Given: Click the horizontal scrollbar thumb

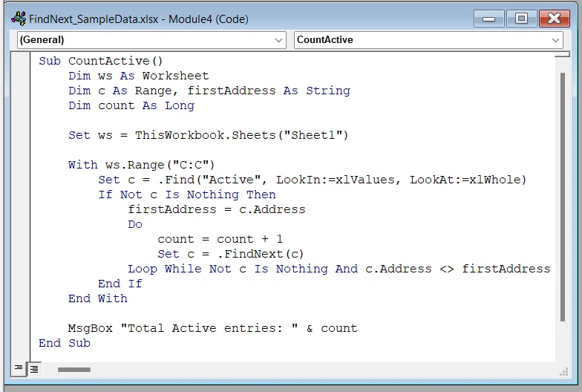Looking at the screenshot, I should (x=74, y=370).
